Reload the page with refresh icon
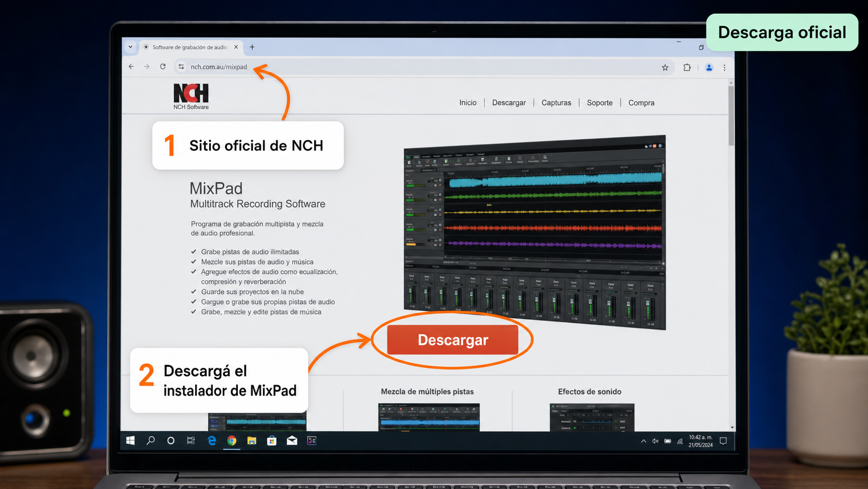 point(163,67)
